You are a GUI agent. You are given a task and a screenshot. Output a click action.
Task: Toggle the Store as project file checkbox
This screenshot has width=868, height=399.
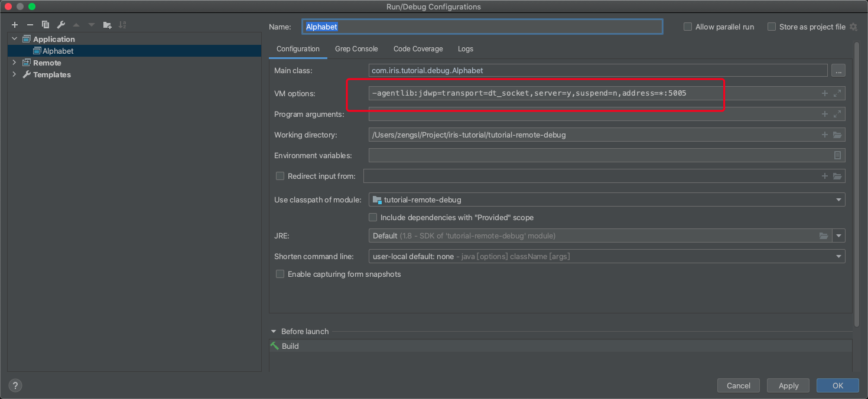click(x=772, y=27)
